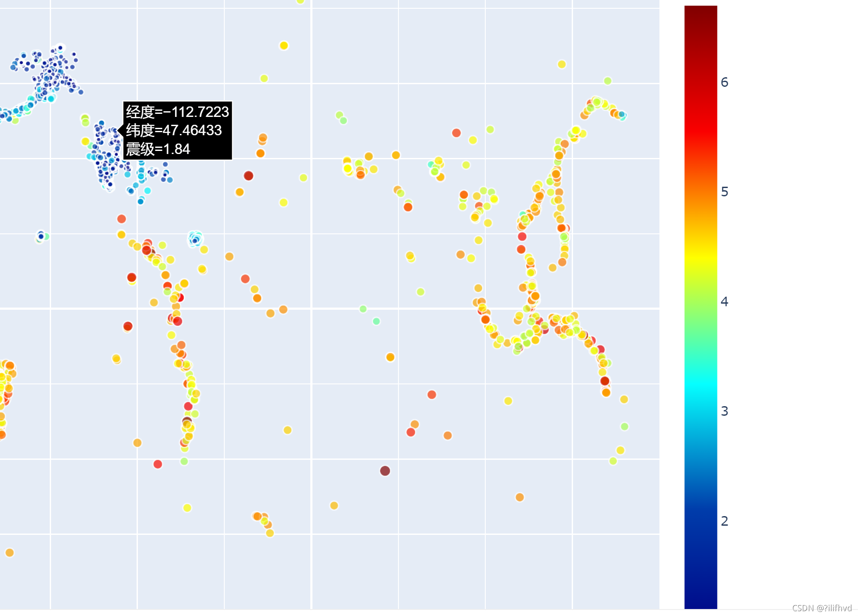Select the colorbar tick label 4
858x616 pixels.
pyautogui.click(x=724, y=300)
